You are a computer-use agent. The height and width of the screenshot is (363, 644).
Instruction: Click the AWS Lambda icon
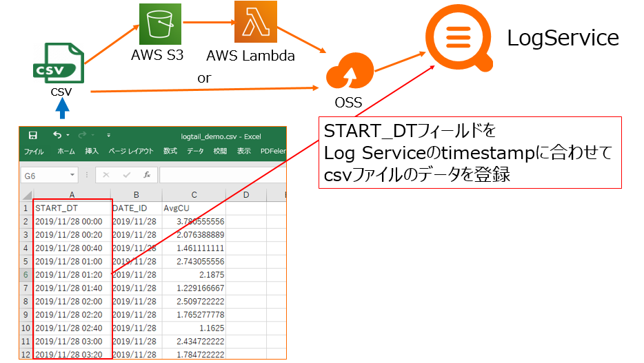[x=256, y=21]
